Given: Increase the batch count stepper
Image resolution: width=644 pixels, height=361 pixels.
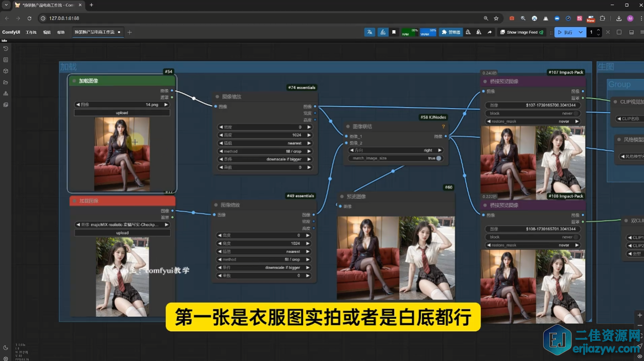Looking at the screenshot, I should [598, 30].
